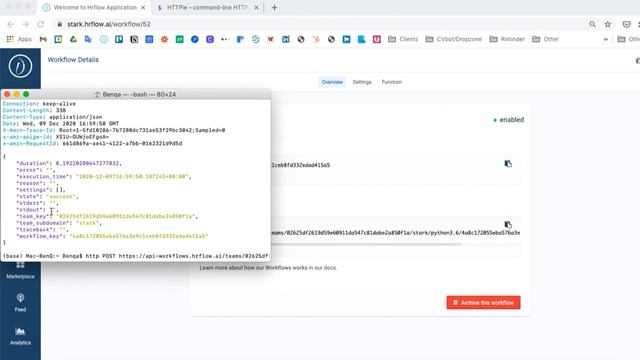The height and width of the screenshot is (360, 640).
Task: Open the pink U bookmark icon
Action: (377, 39)
